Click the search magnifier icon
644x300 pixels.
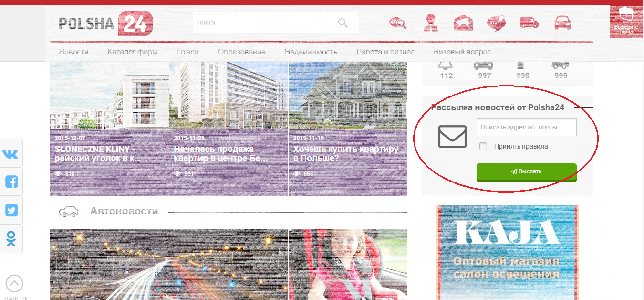click(343, 23)
